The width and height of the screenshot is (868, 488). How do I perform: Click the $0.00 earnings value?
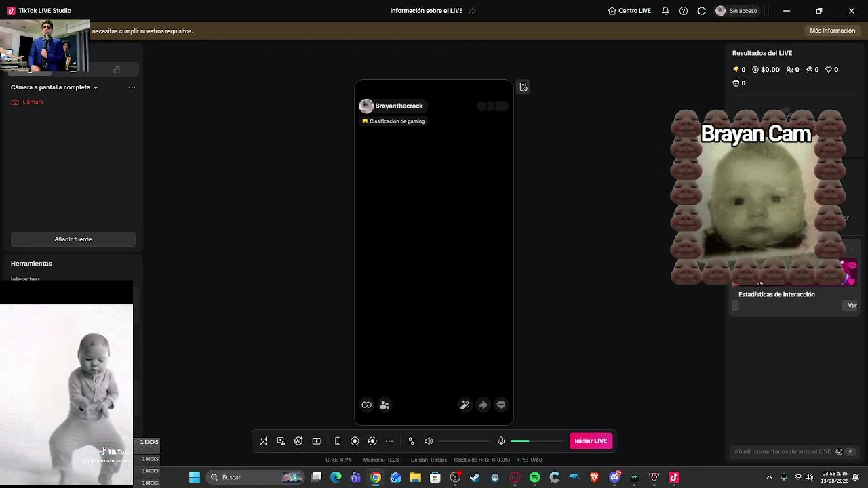click(x=766, y=70)
